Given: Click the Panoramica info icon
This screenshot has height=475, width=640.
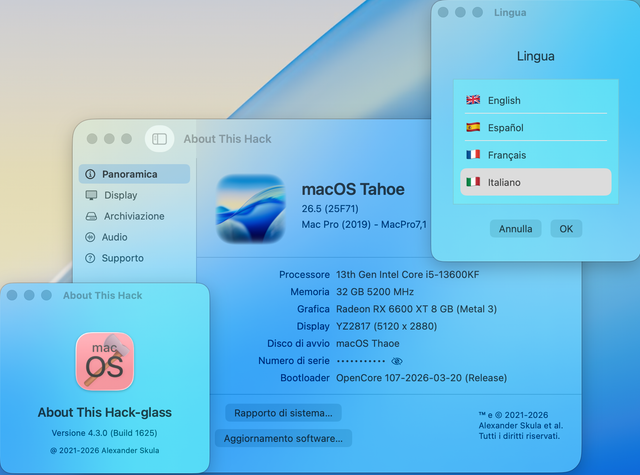Looking at the screenshot, I should [x=90, y=174].
